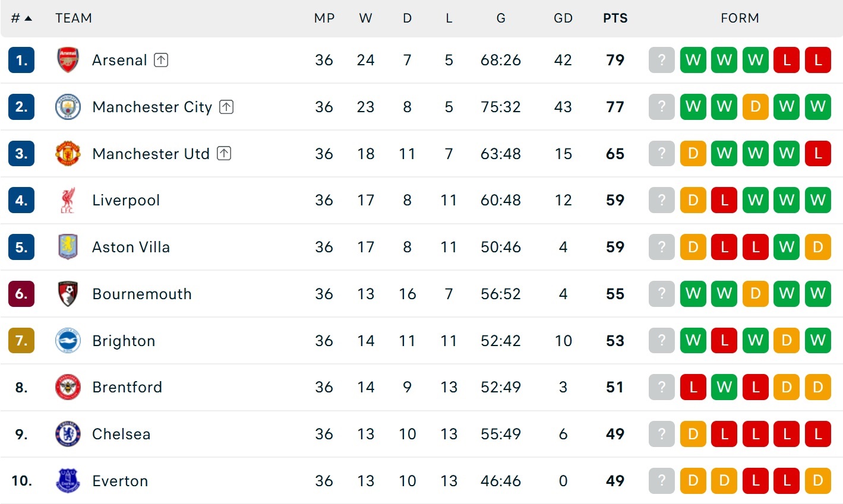
Task: Sort table by the rank # column arrow
Action: click(x=28, y=18)
